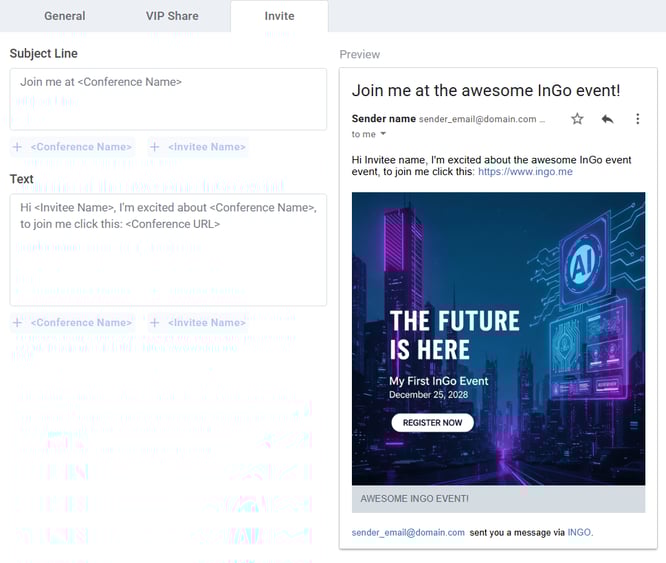This screenshot has height=563, width=666.
Task: Click into the Subject Line input box
Action: 168,99
